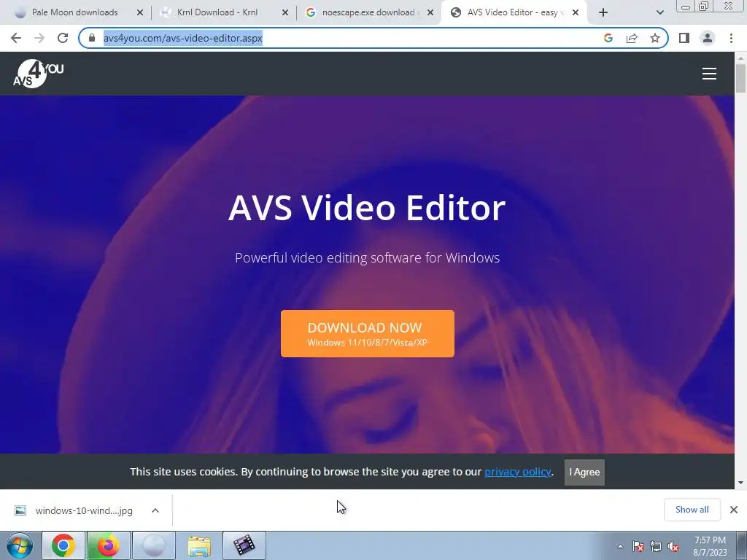Screen dimensions: 747x560
Task: Click the browser forward arrow
Action: (39, 38)
